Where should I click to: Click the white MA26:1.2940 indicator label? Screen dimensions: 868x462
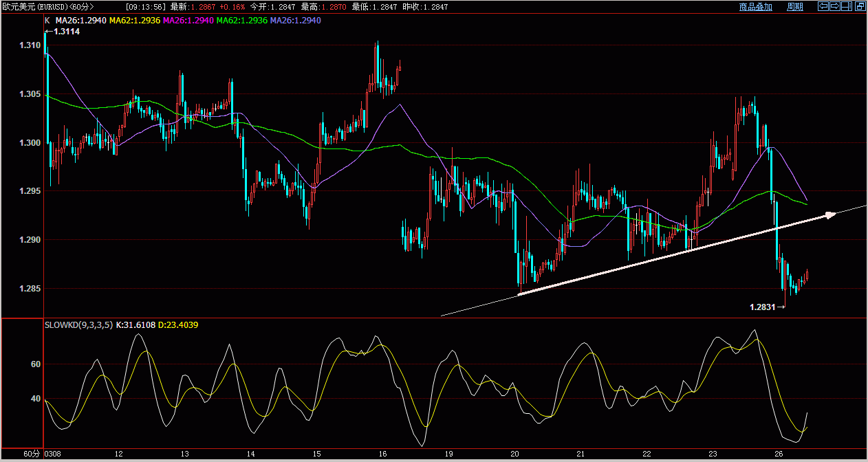tap(80, 21)
